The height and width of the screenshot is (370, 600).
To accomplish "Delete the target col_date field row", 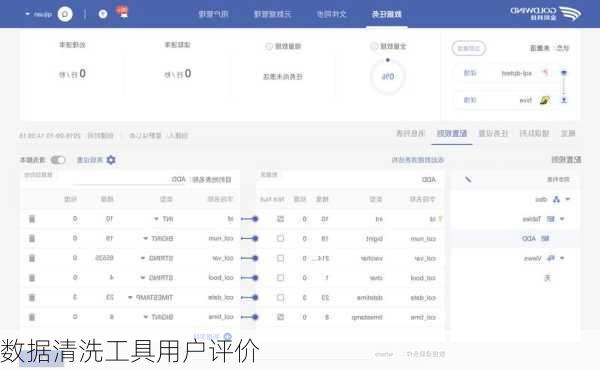I will pos(32,297).
